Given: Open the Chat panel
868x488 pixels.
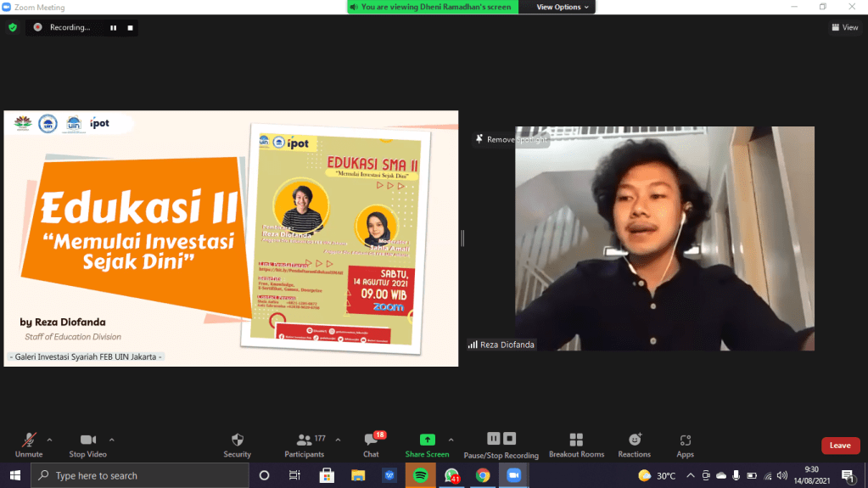Looking at the screenshot, I should (x=371, y=440).
